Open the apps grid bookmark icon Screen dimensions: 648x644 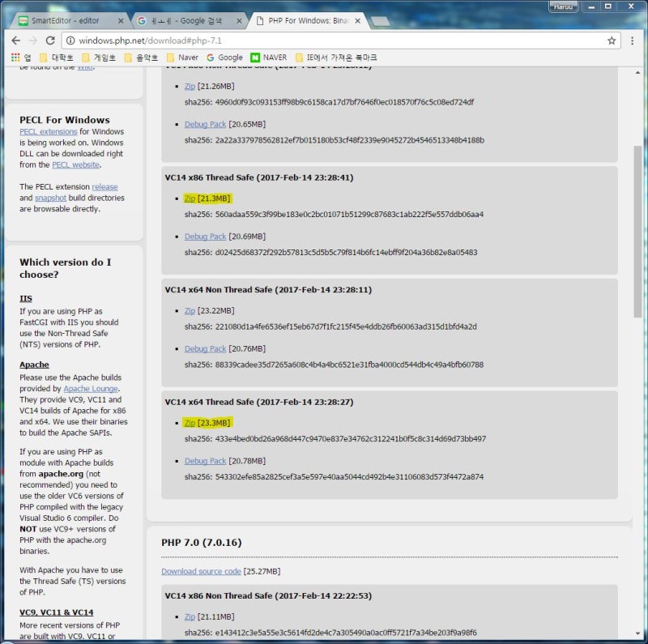pos(15,58)
